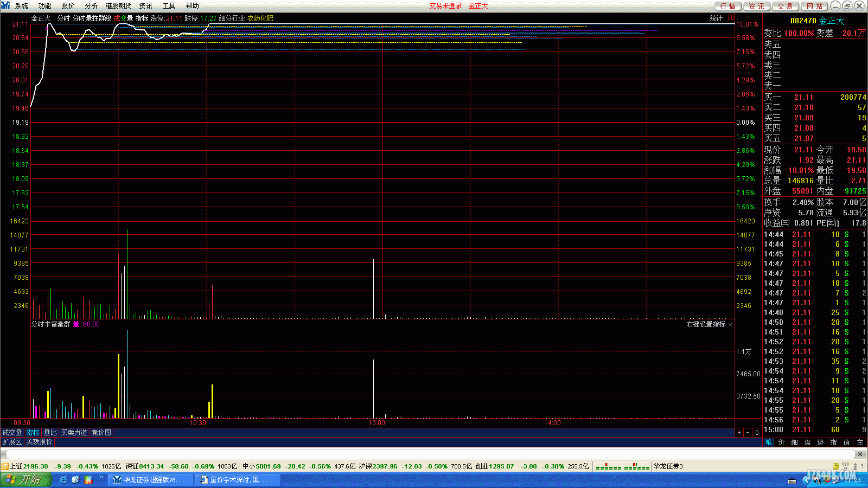Click the 网站 button at top right
The image size is (868, 488).
[814, 6]
